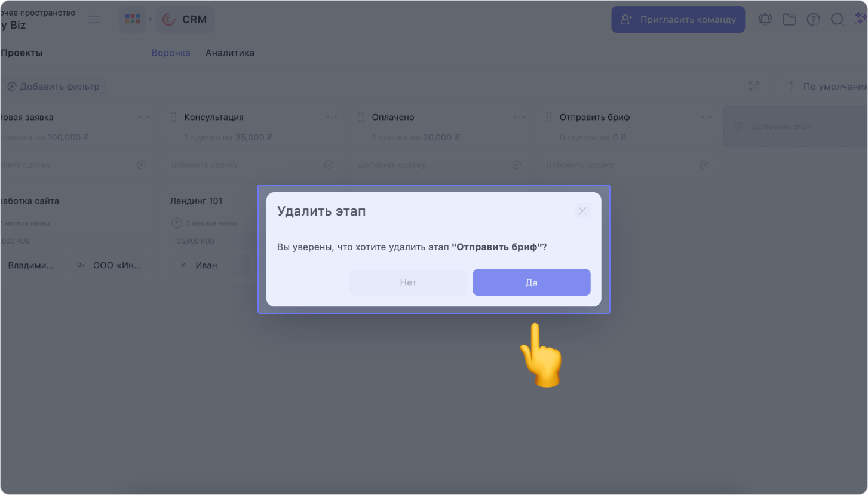Screen dimensions: 868x495
Task: Cancel deletion with the Нет button
Action: click(408, 282)
